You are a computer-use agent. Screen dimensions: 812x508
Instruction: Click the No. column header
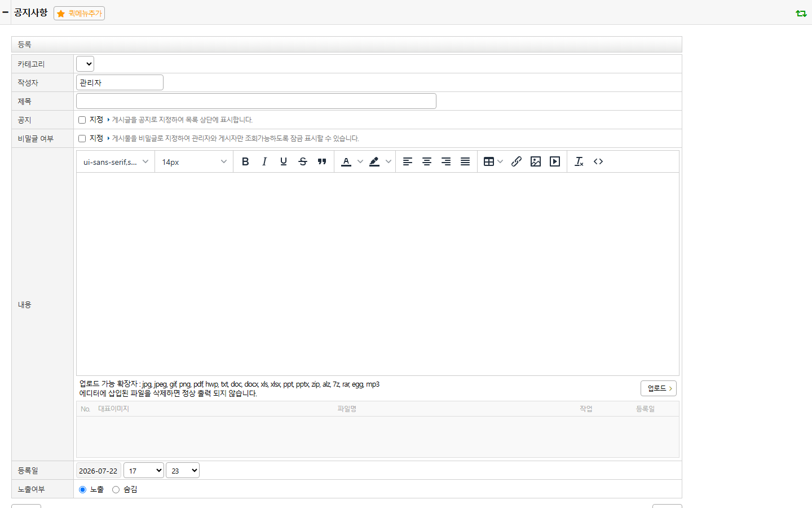(85, 409)
